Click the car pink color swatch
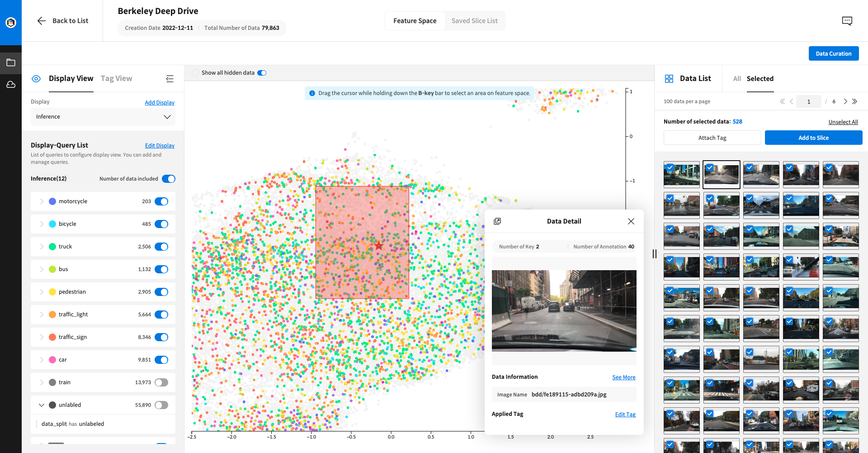This screenshot has width=868, height=453. [x=52, y=360]
